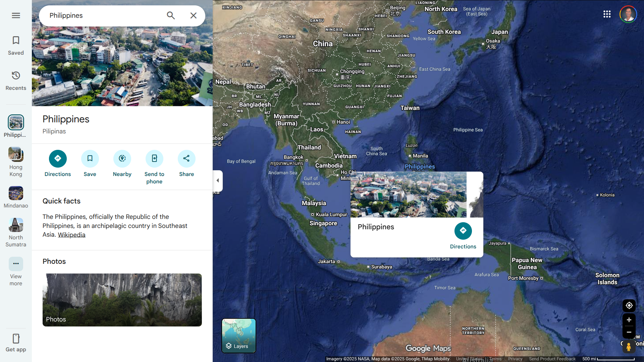Open the Saved places panel
The width and height of the screenshot is (644, 362).
[x=16, y=45]
